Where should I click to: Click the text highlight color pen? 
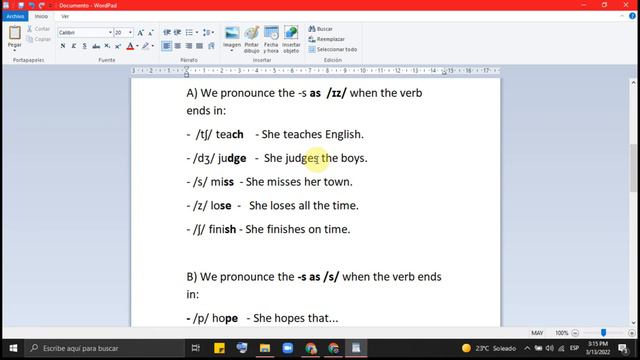pyautogui.click(x=145, y=46)
